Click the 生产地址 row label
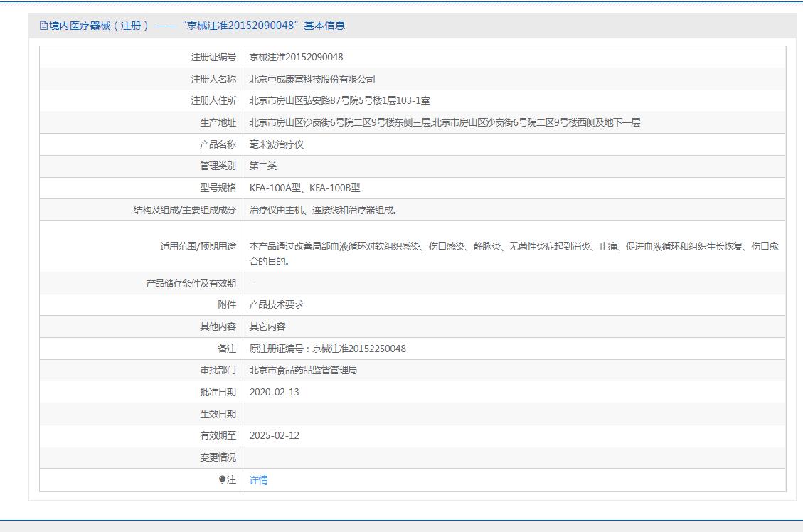 coord(218,122)
